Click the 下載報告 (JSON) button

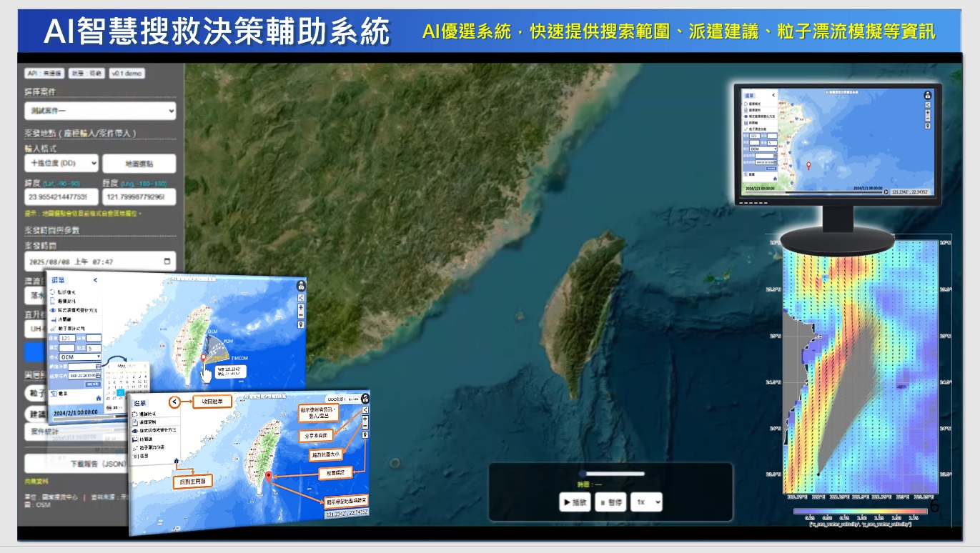click(x=100, y=462)
